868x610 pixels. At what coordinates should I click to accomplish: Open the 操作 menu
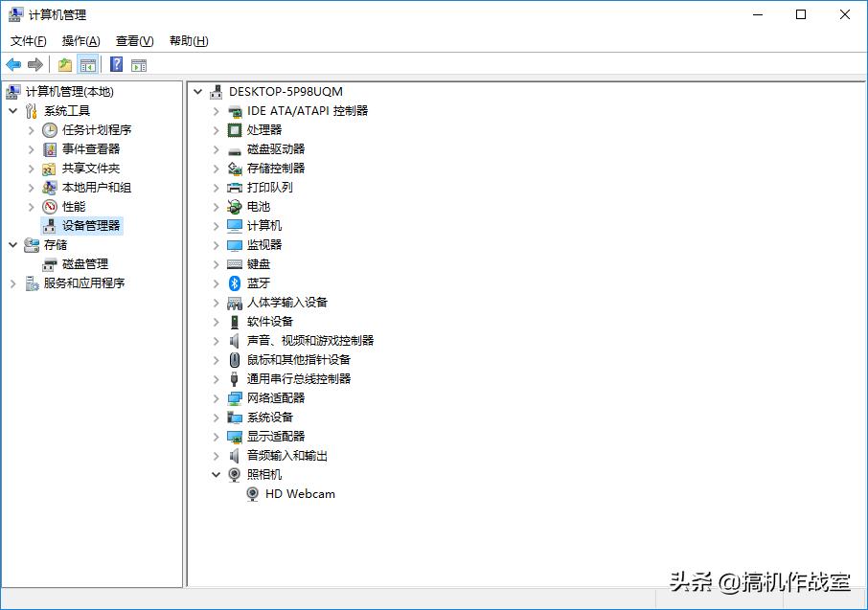point(79,40)
